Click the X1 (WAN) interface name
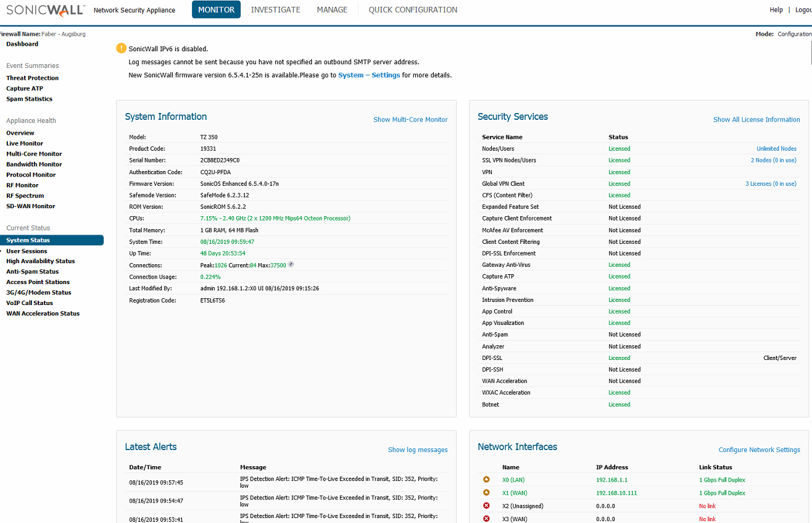812x523 pixels. (515, 493)
